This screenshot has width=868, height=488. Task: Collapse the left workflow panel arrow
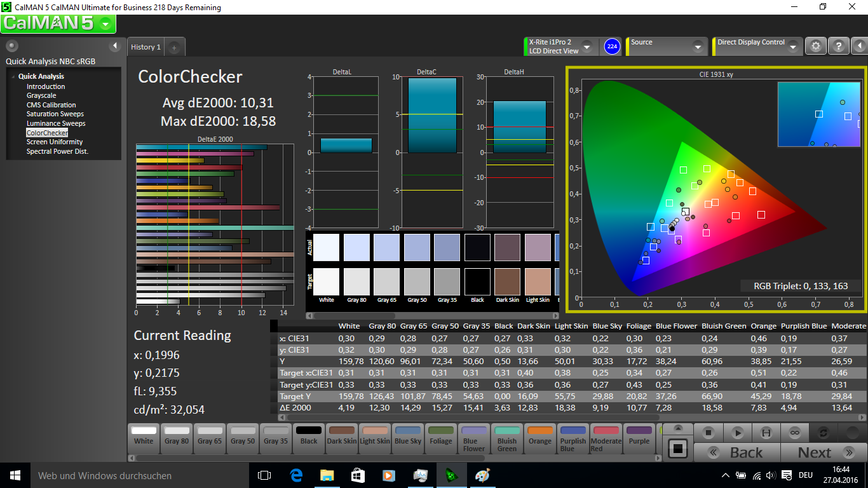[115, 46]
